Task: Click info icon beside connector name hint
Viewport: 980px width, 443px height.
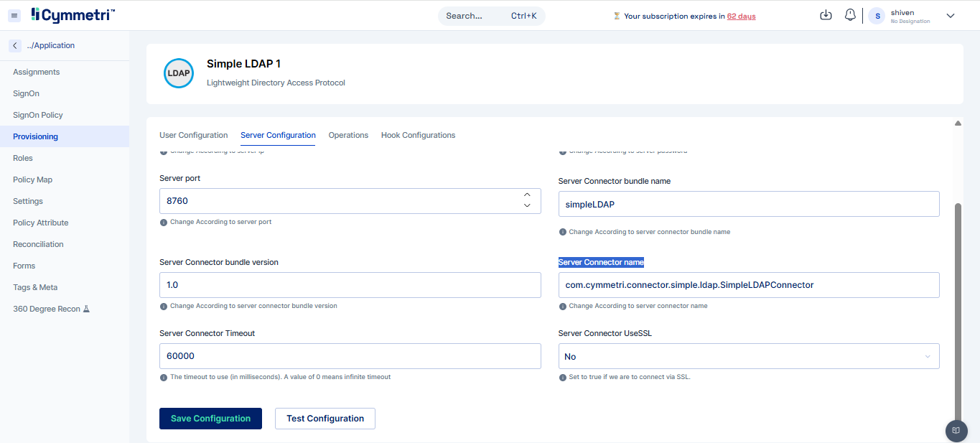Action: click(563, 306)
